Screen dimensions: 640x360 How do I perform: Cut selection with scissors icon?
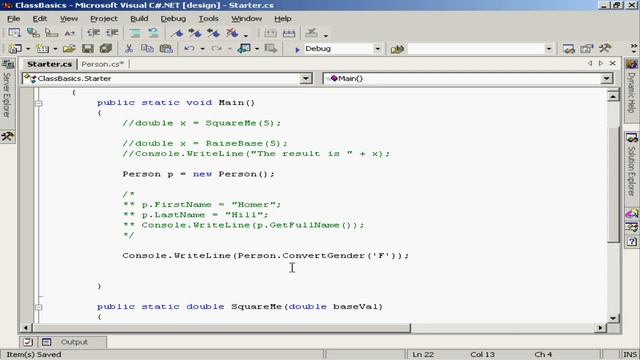129,49
